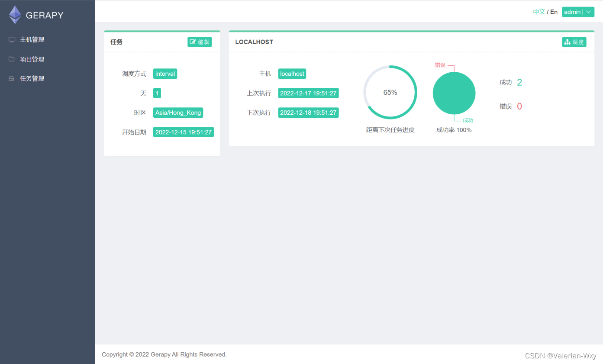Click the 成功率 100% caption
This screenshot has height=364, width=603.
454,130
